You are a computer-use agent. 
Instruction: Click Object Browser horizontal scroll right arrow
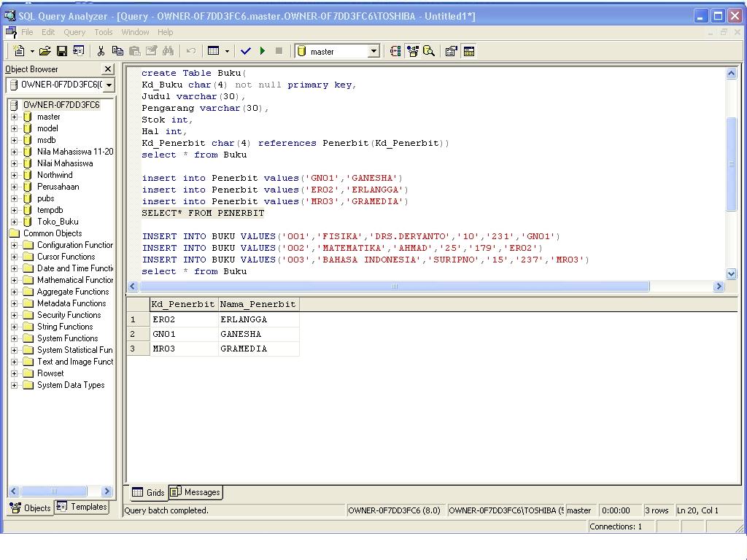pos(107,491)
